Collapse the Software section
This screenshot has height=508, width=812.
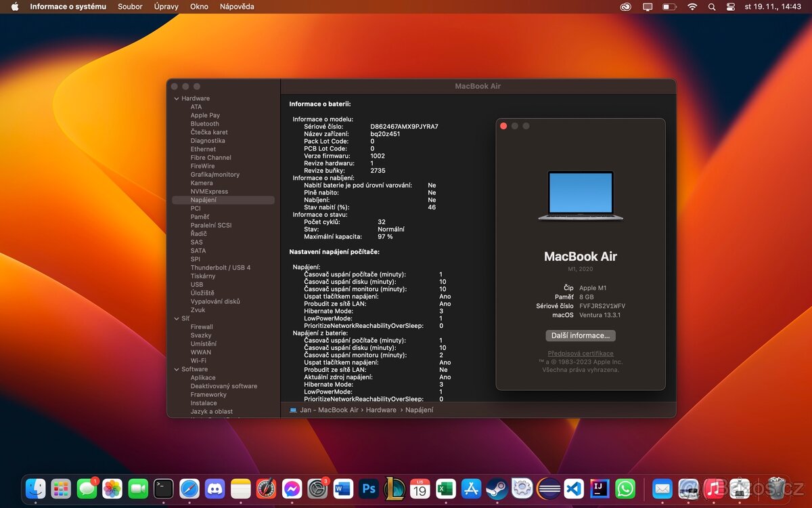click(x=177, y=369)
